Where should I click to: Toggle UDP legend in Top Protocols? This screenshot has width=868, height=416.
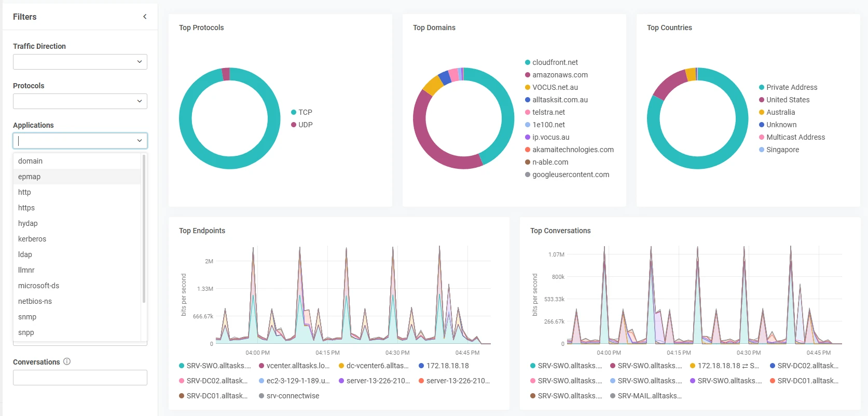pyautogui.click(x=305, y=125)
